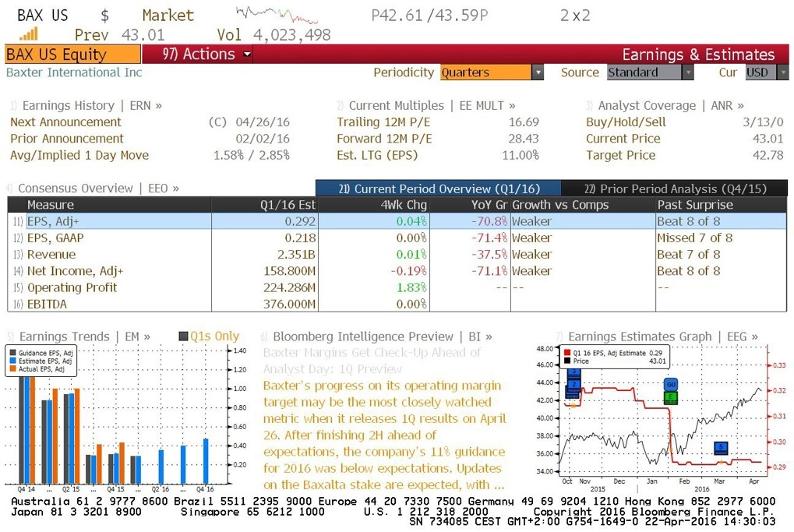The image size is (794, 532).
Task: Open the Periodicity Quarters dropdown
Action: pyautogui.click(x=537, y=72)
